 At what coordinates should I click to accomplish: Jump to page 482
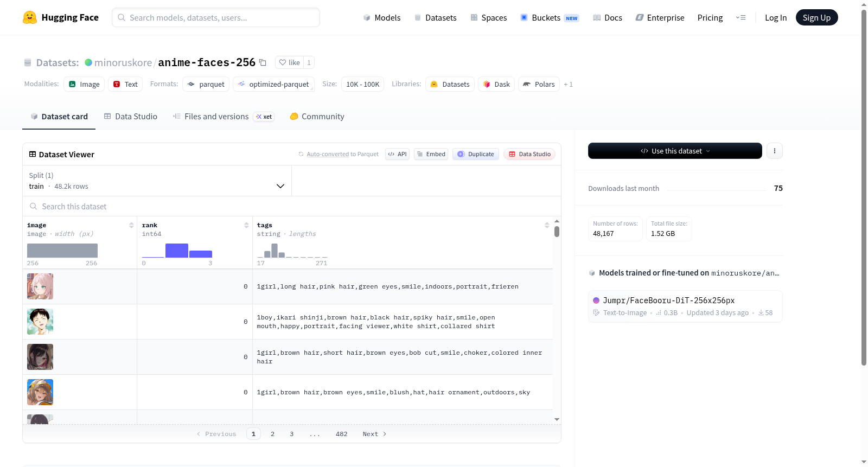[341, 434]
